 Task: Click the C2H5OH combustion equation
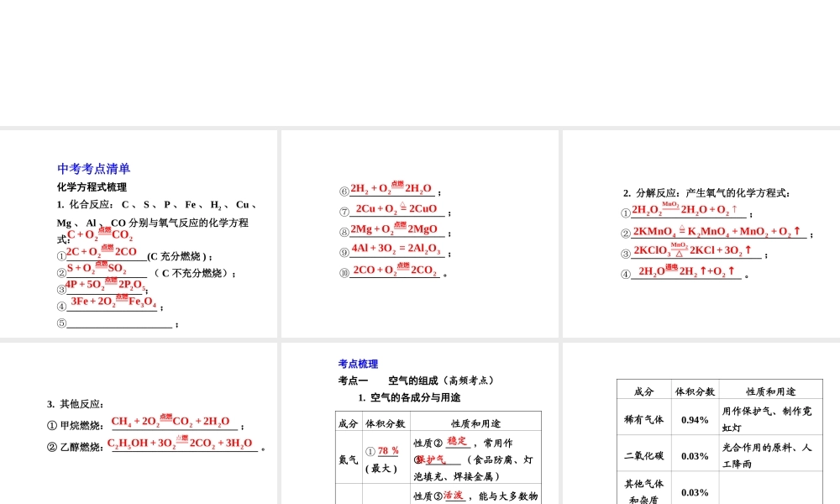180,443
